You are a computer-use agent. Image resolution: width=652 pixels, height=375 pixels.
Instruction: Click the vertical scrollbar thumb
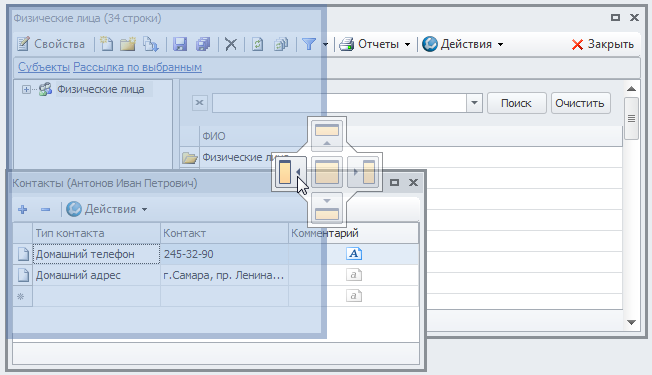pos(631,119)
